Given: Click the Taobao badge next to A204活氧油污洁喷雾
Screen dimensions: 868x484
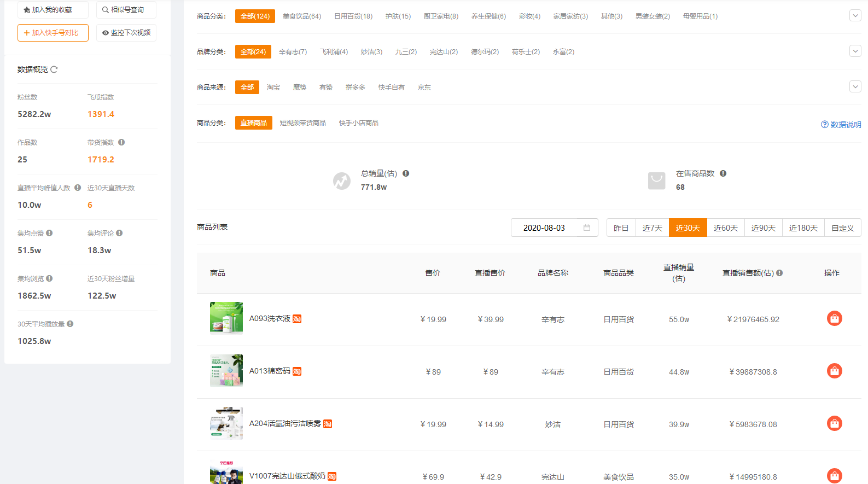Looking at the screenshot, I should 328,424.
